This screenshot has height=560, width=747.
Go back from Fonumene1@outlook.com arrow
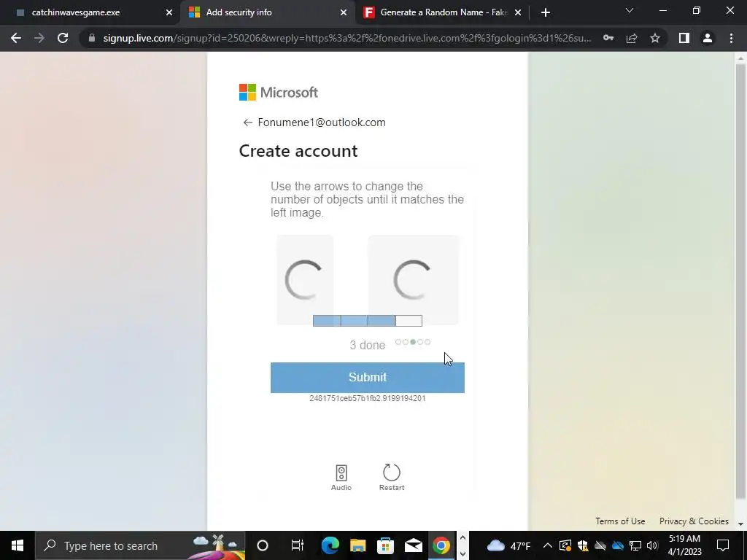coord(247,122)
